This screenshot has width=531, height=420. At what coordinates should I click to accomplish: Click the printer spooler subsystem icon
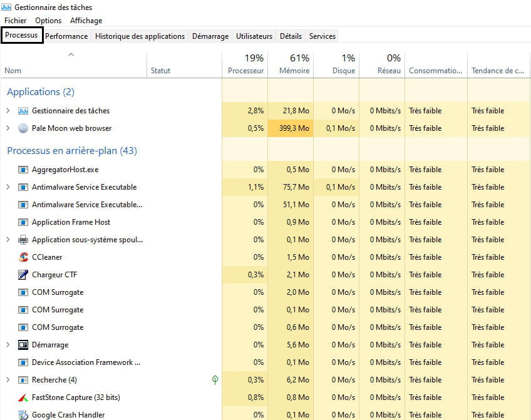click(x=23, y=240)
